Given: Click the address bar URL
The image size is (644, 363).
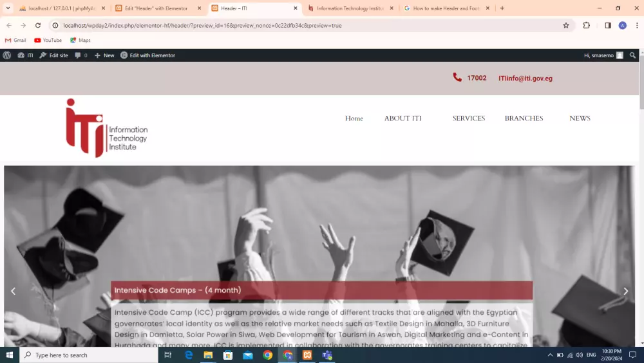Looking at the screenshot, I should pos(202,26).
